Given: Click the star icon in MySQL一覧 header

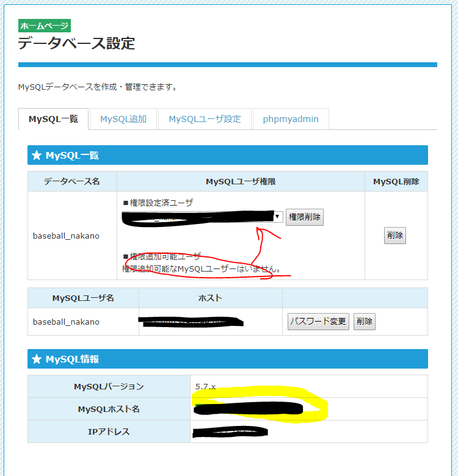Looking at the screenshot, I should tap(37, 156).
